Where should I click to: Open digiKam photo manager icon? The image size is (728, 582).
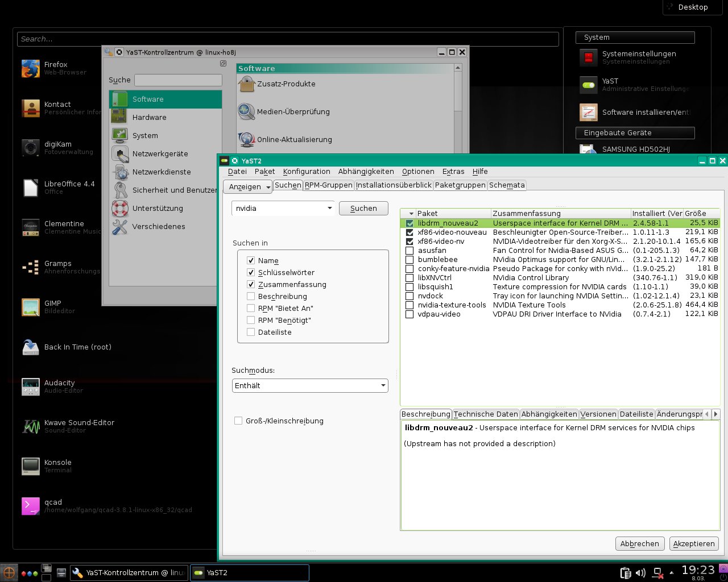(31, 148)
